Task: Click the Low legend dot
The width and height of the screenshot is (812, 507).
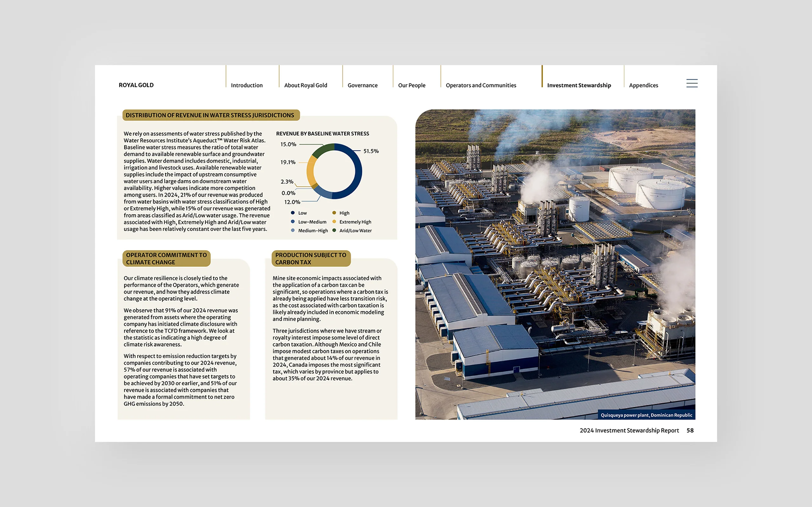Action: coord(292,213)
